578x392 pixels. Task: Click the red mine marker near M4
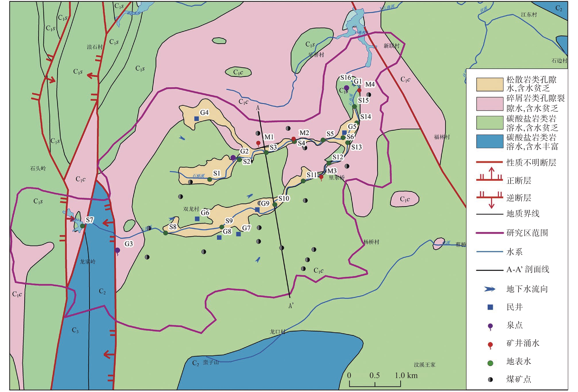(x=359, y=90)
